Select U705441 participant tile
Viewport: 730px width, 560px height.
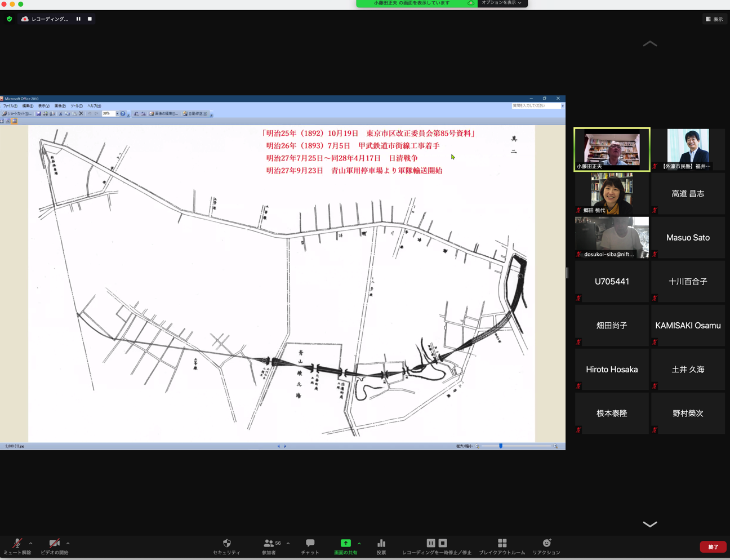tap(612, 281)
